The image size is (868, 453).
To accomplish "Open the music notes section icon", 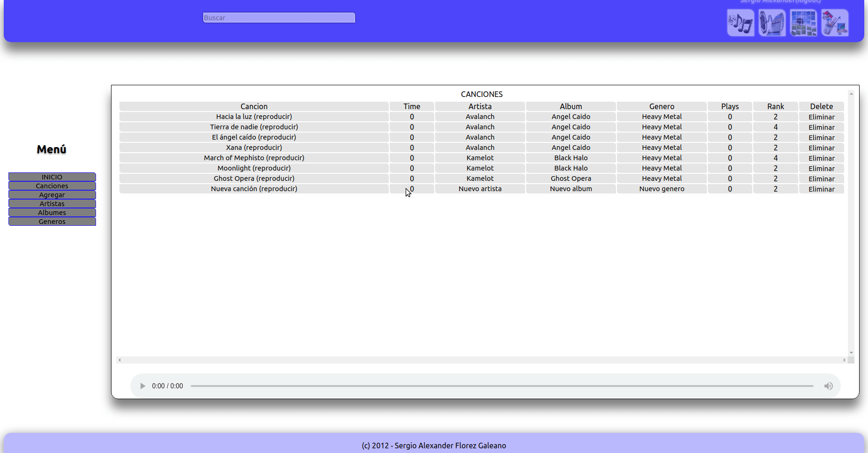I will (x=741, y=23).
